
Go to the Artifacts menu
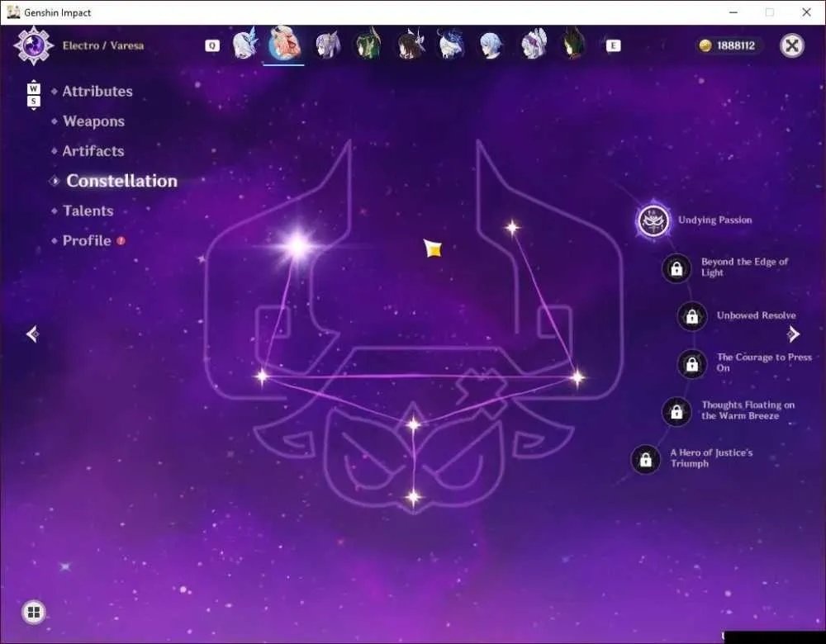click(x=93, y=151)
